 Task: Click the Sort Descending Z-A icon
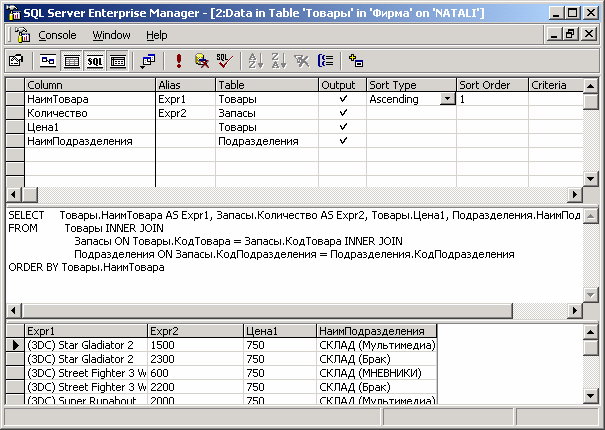[279, 61]
